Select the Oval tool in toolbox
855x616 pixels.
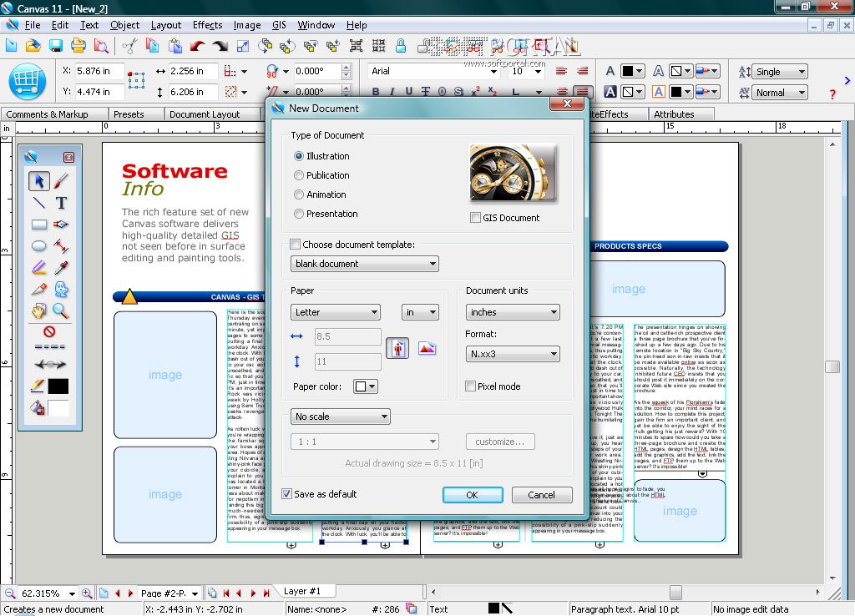click(x=38, y=246)
